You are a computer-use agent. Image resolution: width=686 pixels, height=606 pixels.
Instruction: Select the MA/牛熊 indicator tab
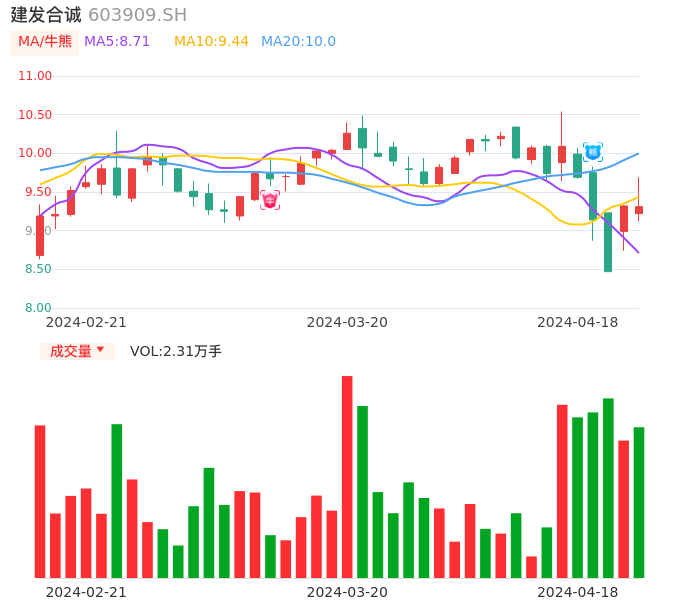coord(45,42)
